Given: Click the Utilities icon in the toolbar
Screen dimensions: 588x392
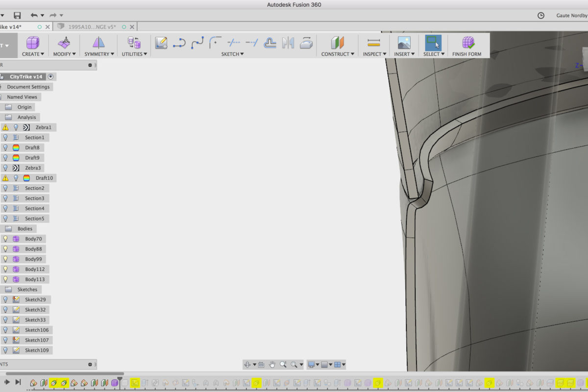Looking at the screenshot, I should pyautogui.click(x=134, y=43).
